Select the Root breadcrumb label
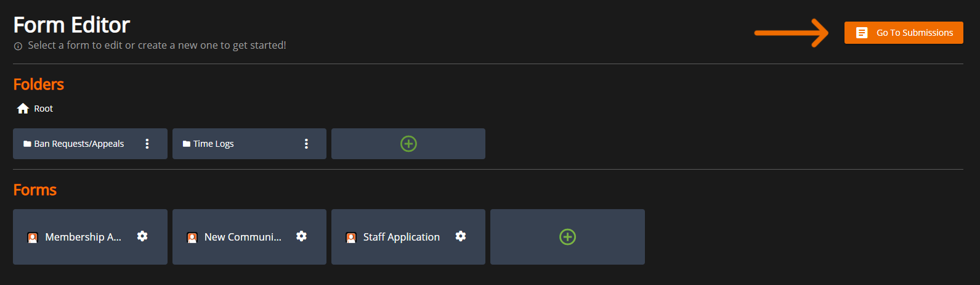The width and height of the screenshot is (980, 285). tap(43, 109)
